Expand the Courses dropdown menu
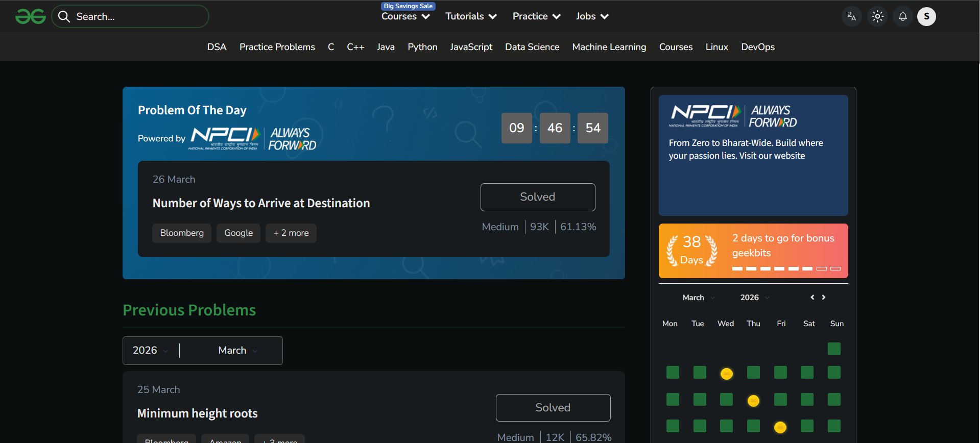The height and width of the screenshot is (443, 980). (x=405, y=17)
